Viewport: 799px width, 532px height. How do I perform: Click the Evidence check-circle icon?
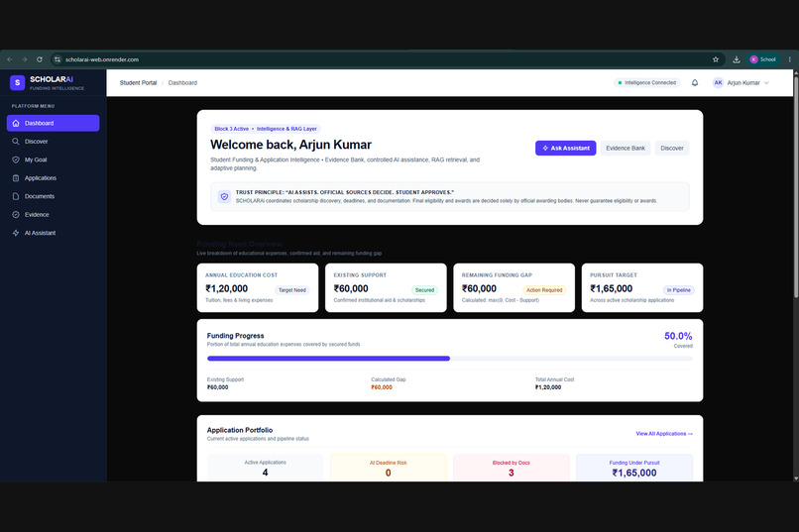(16, 215)
